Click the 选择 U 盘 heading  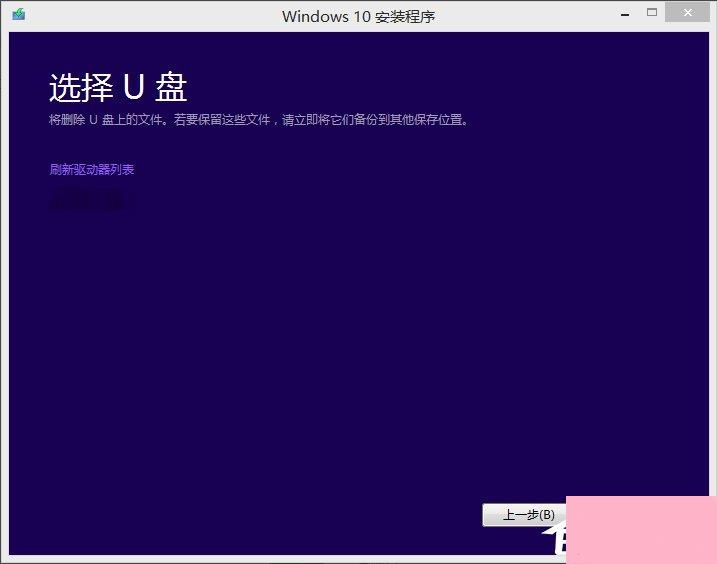pos(118,87)
